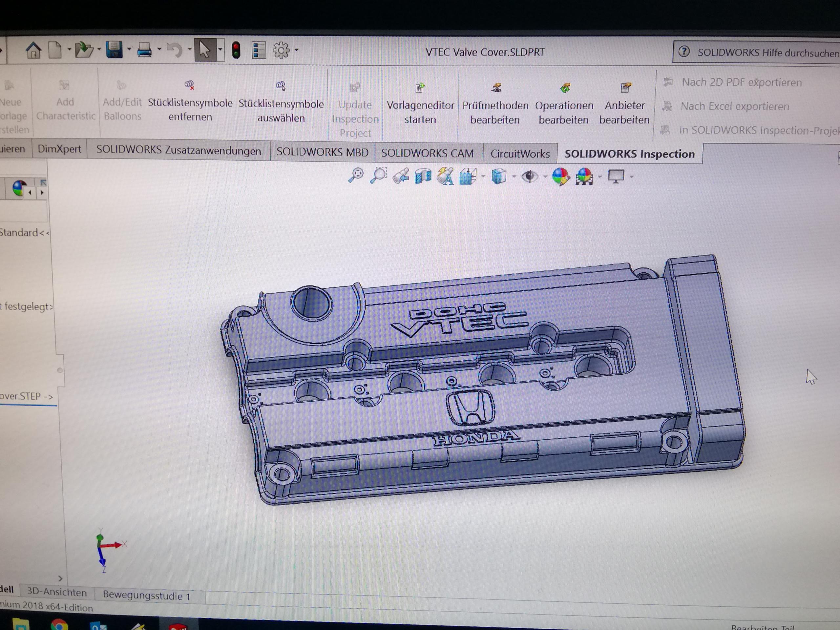Screen dimensions: 840x630
Task: Expand the Options gear dropdown arrow
Action: pyautogui.click(x=297, y=50)
